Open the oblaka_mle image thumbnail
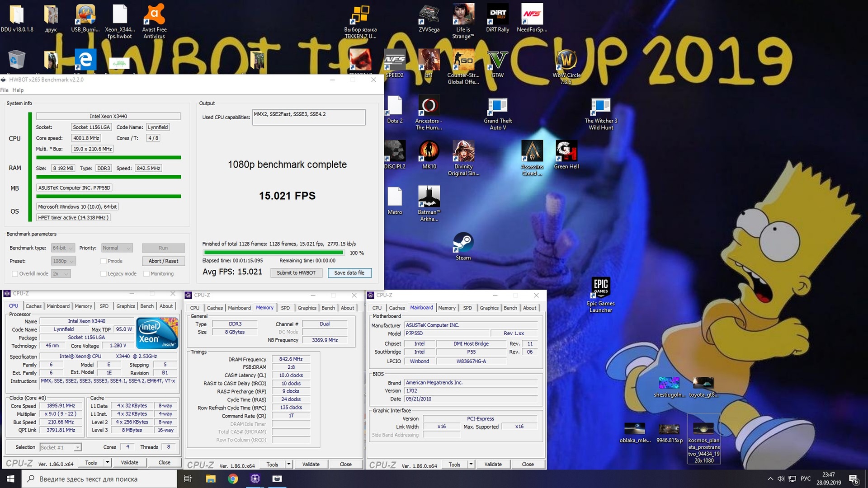This screenshot has width=868, height=488. coord(635,433)
